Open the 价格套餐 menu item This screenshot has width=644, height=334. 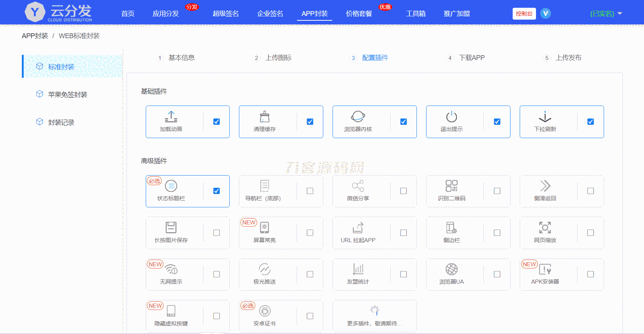tap(359, 14)
